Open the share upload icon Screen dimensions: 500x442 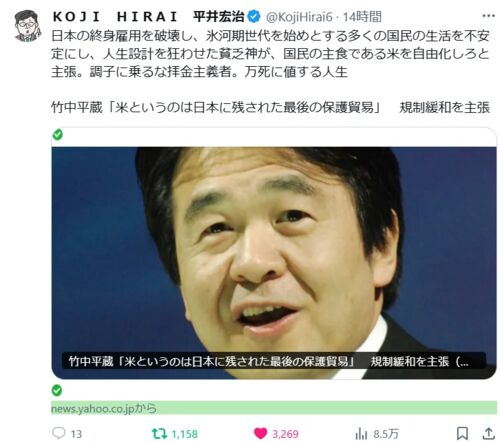pos(488,433)
